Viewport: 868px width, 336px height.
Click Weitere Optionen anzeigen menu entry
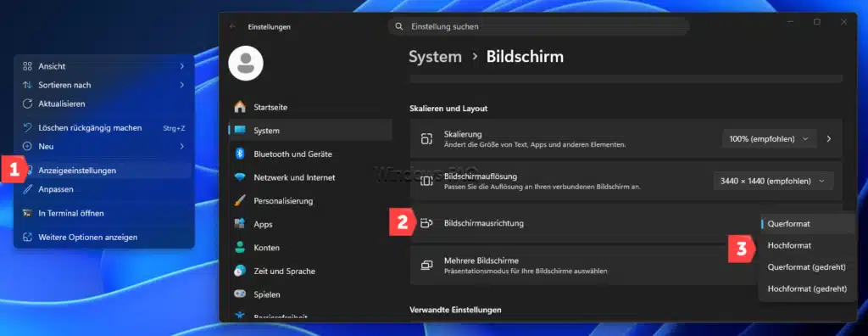(x=104, y=238)
